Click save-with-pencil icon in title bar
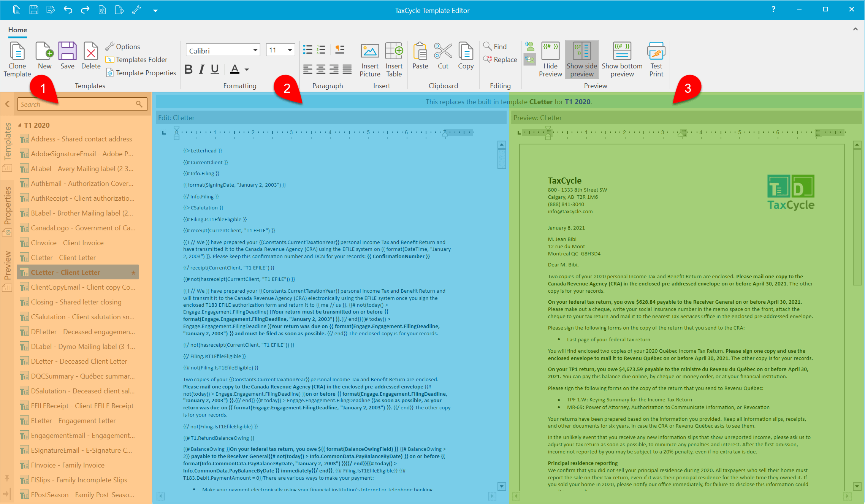Viewport: 865px width, 504px height. coord(51,10)
